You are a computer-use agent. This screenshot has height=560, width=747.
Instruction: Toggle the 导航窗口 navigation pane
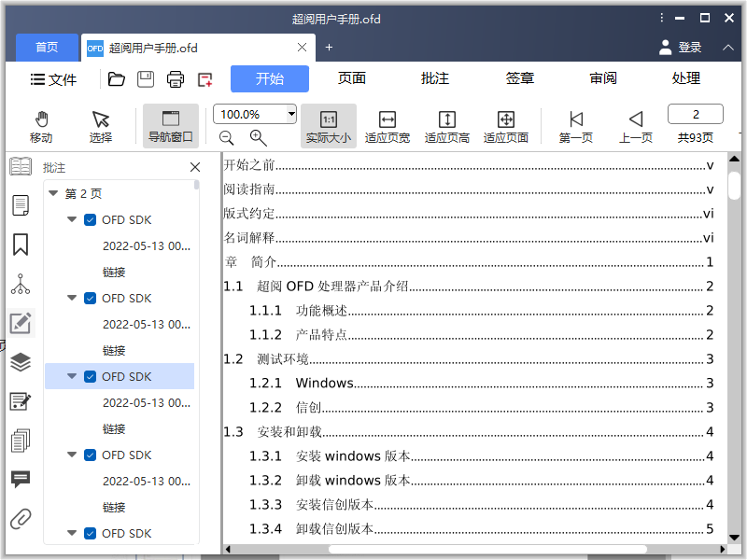pyautogui.click(x=171, y=126)
